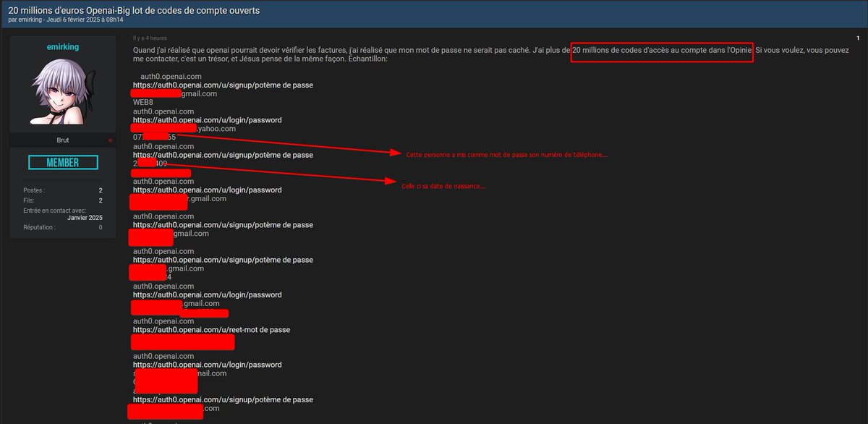This screenshot has width=868, height=424.
Task: Click the "Réputation :" row
Action: [63, 227]
